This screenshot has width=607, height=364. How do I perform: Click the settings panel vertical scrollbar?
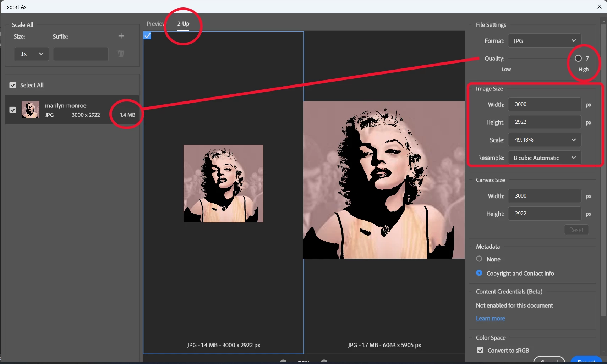point(603,170)
